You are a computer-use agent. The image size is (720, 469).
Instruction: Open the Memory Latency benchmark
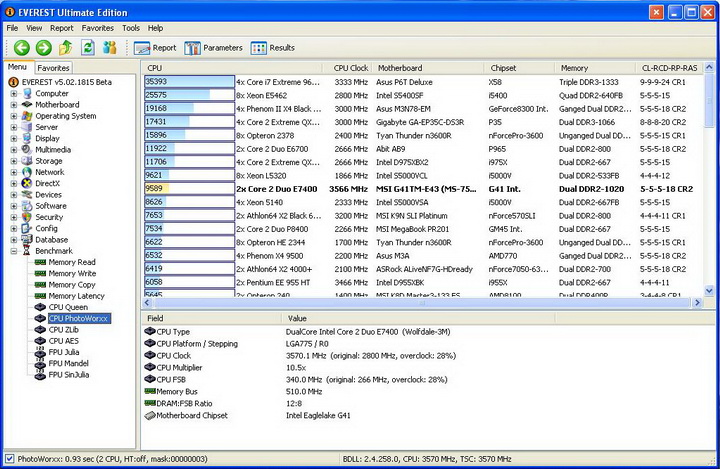[x=76, y=296]
